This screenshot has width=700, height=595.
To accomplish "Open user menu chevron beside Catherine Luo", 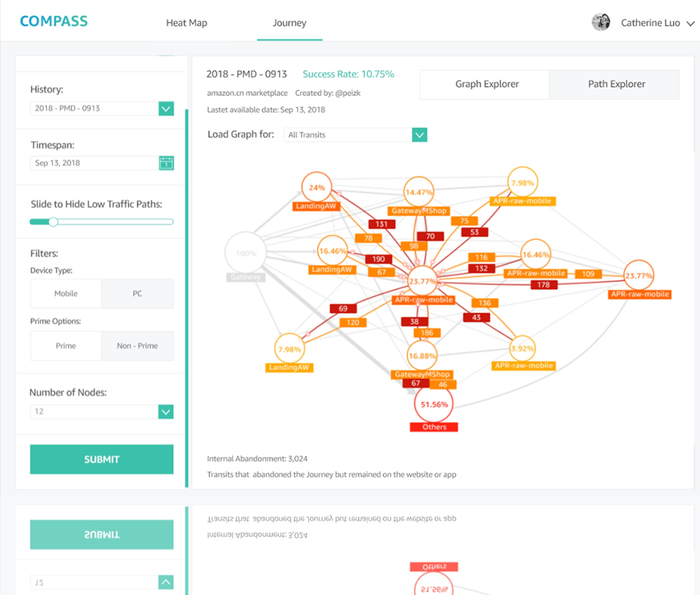I will 690,24.
